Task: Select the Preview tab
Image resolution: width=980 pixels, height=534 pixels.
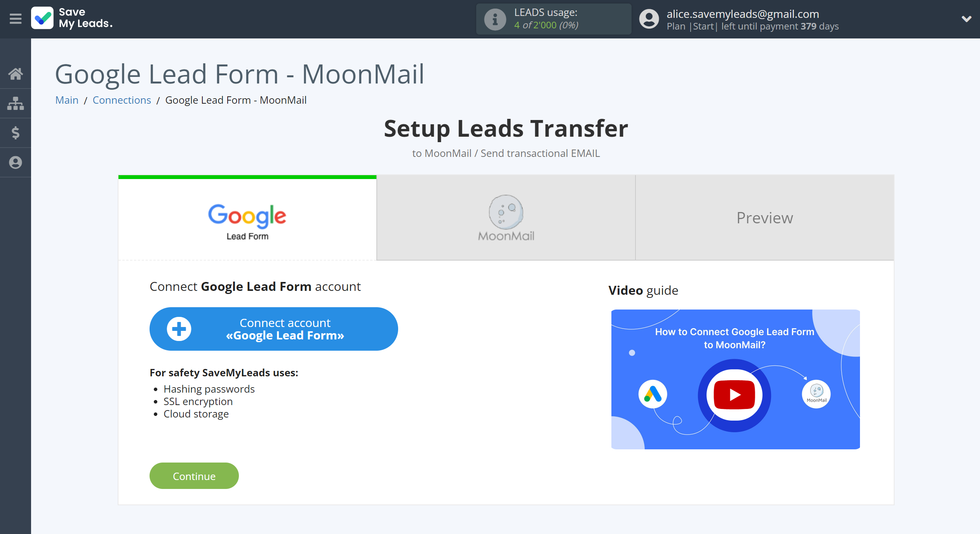Action: pos(764,217)
